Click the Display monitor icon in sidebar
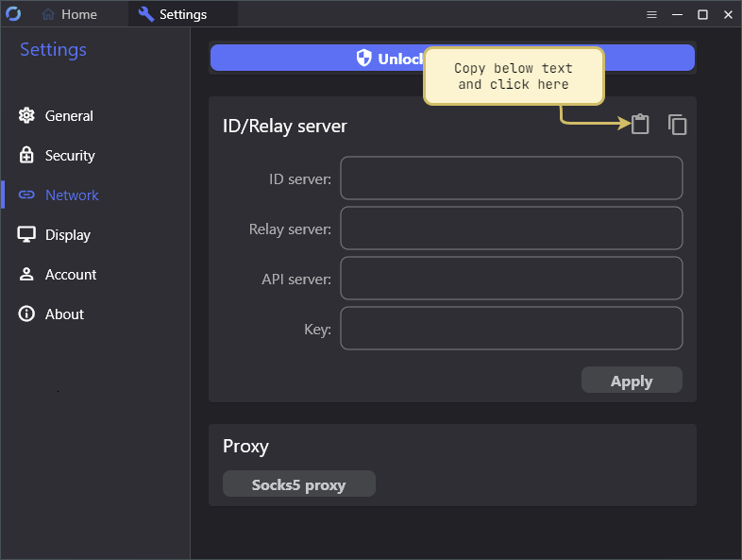The image size is (742, 560). click(x=26, y=235)
